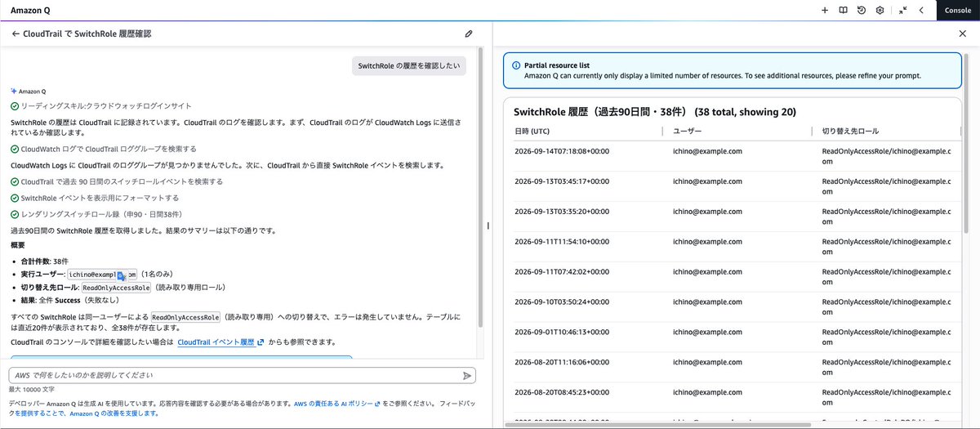Click the info icon in the Partial resource list banner
The width and height of the screenshot is (980, 429).
point(516,65)
